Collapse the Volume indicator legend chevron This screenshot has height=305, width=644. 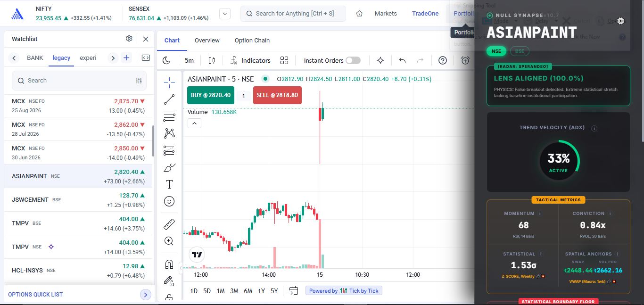point(194,124)
